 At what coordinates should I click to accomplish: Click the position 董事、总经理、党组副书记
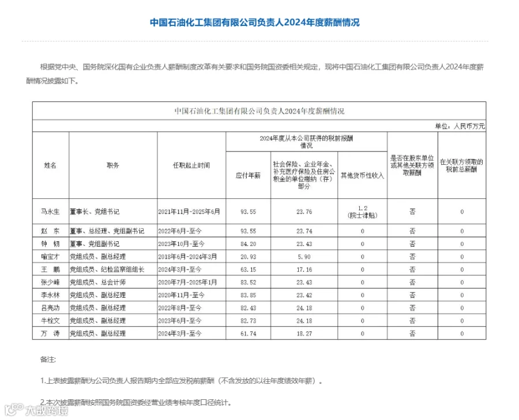tap(107, 231)
